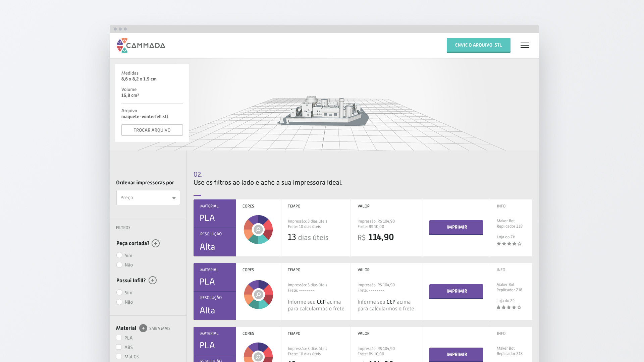Screen dimensions: 644x362
Task: Open the Preço sort dropdown
Action: 148,198
